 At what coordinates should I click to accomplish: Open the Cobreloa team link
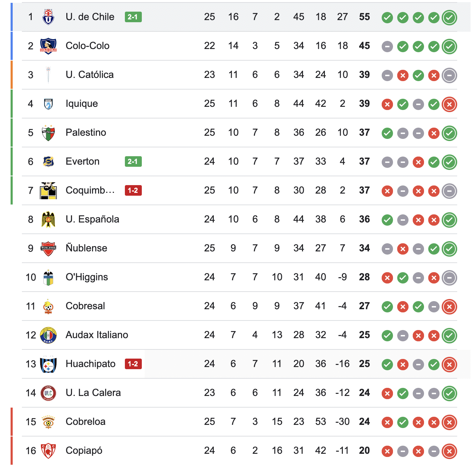(85, 422)
